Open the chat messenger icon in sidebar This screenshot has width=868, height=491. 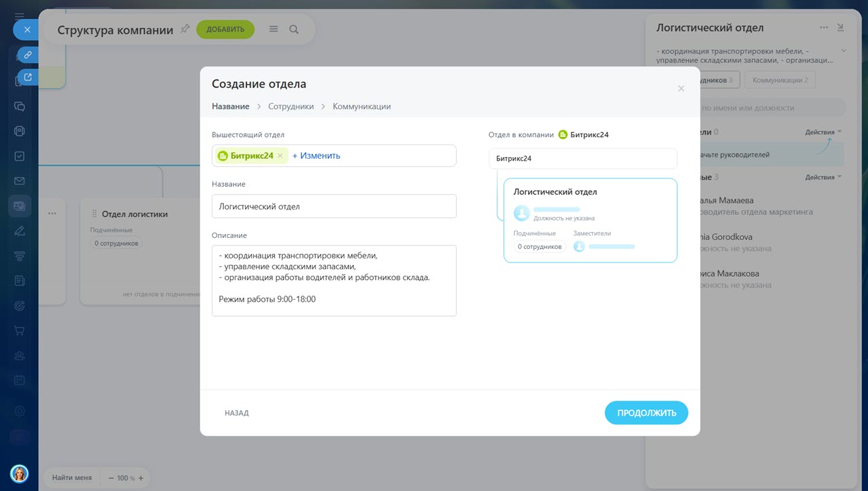pyautogui.click(x=20, y=106)
